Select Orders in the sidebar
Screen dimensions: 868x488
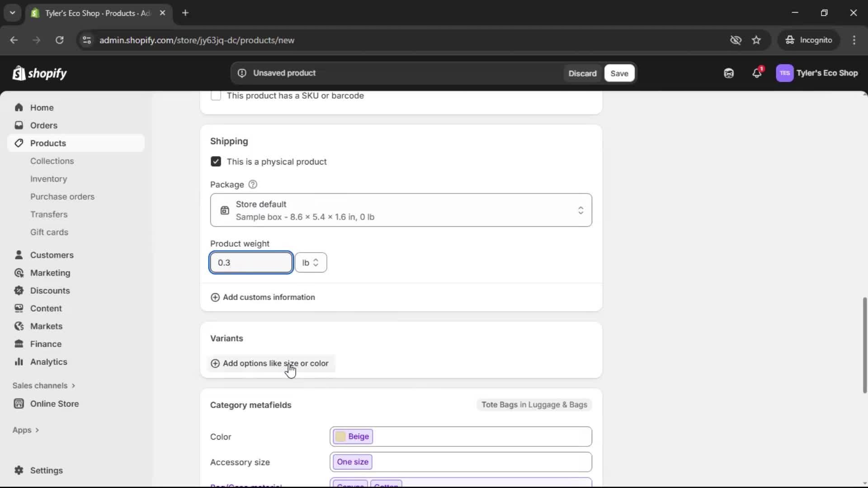coord(44,125)
